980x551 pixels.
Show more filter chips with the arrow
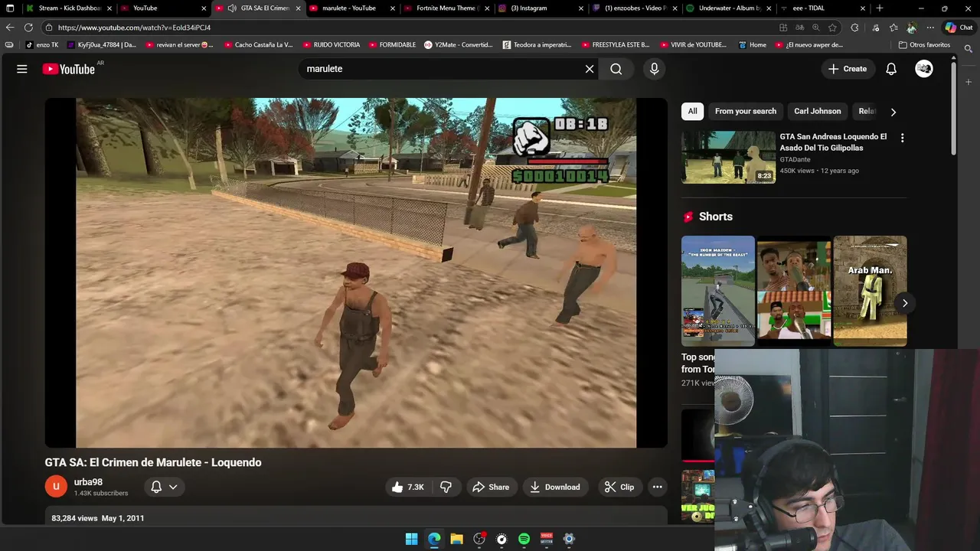[x=893, y=112]
